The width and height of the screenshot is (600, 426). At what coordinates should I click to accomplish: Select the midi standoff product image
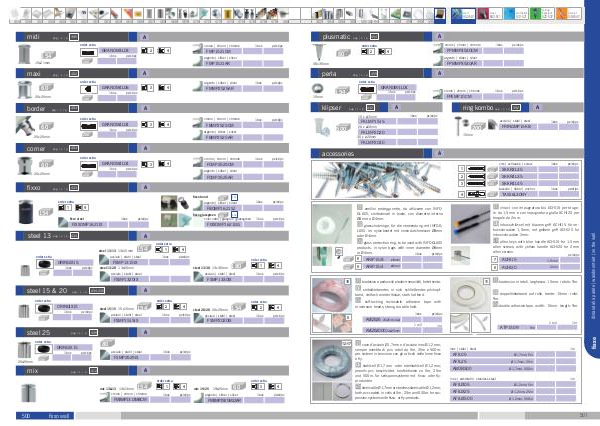coord(24,54)
